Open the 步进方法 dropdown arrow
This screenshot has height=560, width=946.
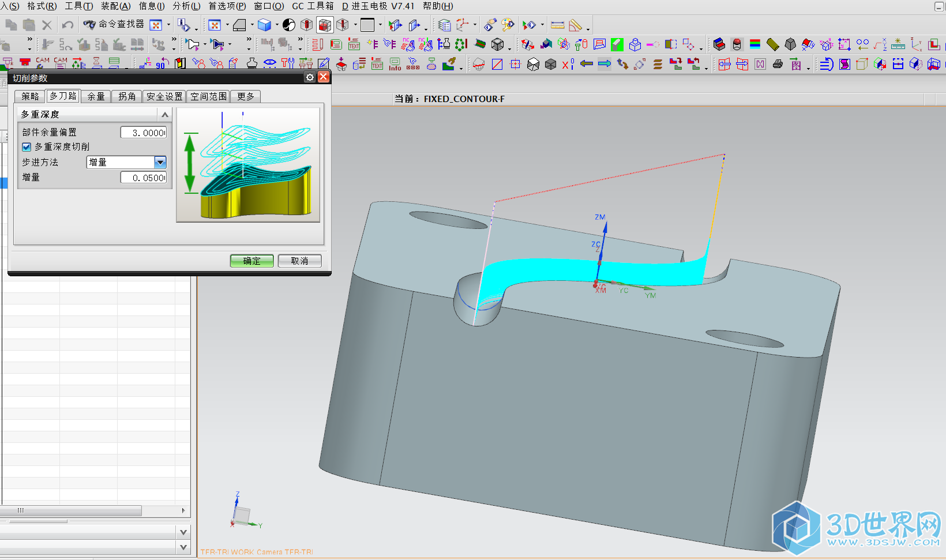point(160,162)
